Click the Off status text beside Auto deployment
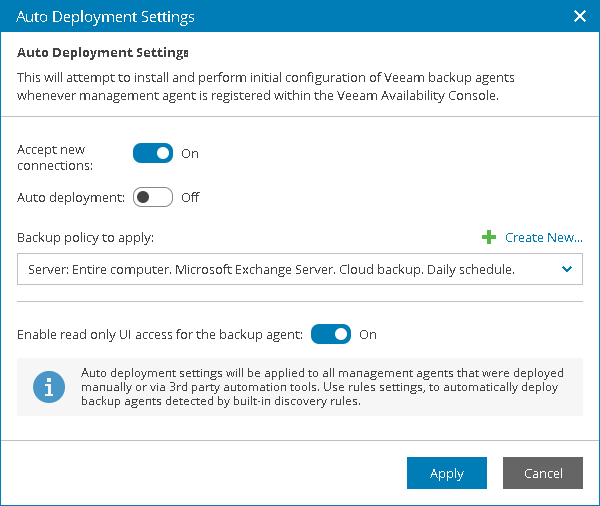 click(190, 197)
